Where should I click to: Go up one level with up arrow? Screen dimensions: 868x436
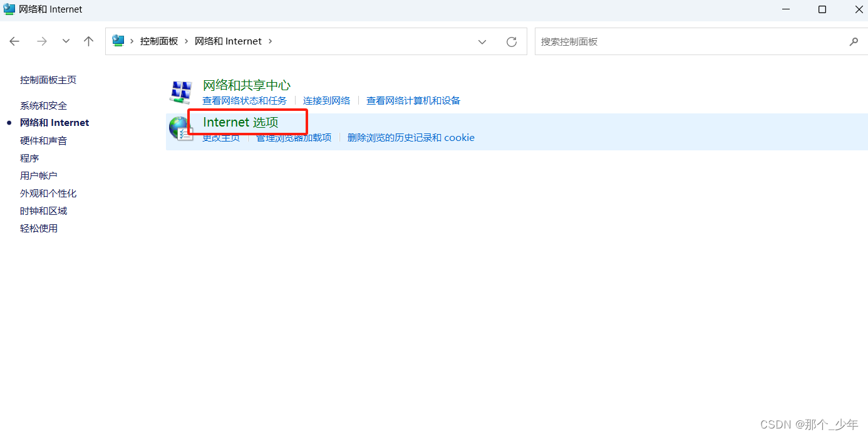[x=88, y=41]
